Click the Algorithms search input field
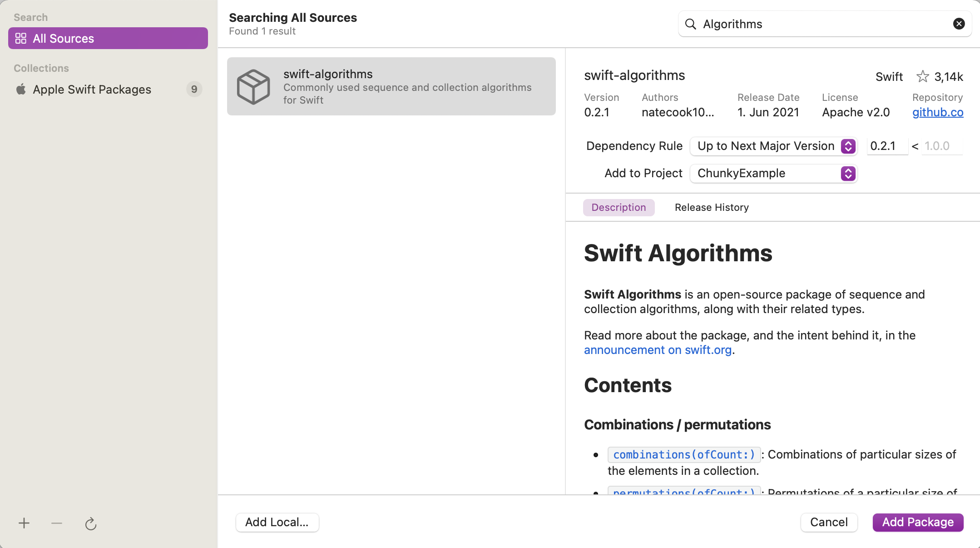Viewport: 980px width, 548px height. point(825,24)
